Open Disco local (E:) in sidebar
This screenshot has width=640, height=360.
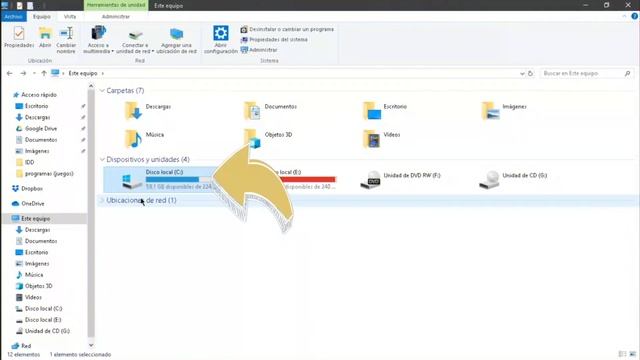tap(43, 320)
